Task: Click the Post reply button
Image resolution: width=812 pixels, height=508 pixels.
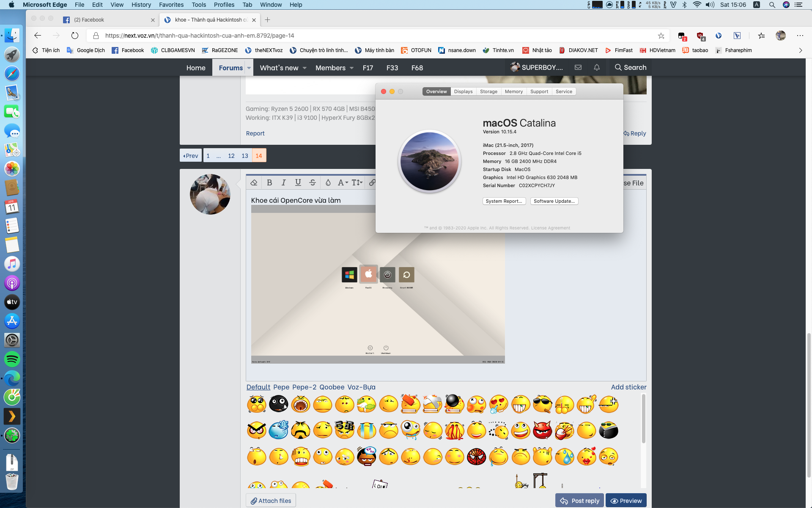Action: [580, 500]
